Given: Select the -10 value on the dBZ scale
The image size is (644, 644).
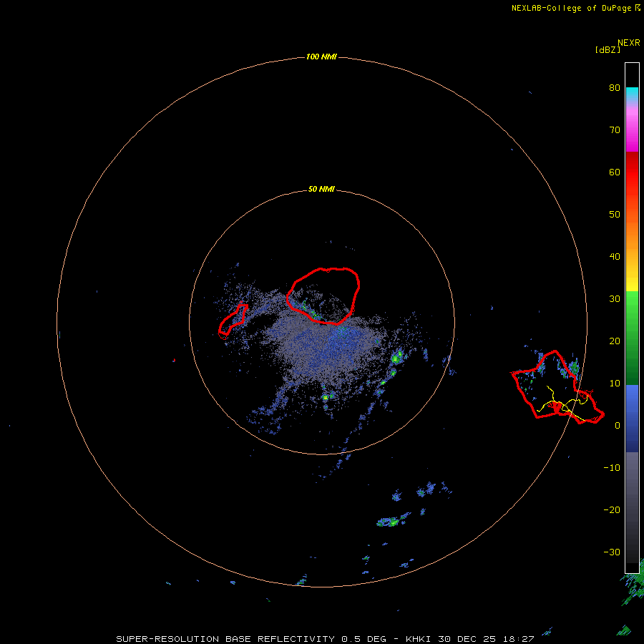Looking at the screenshot, I should [612, 468].
